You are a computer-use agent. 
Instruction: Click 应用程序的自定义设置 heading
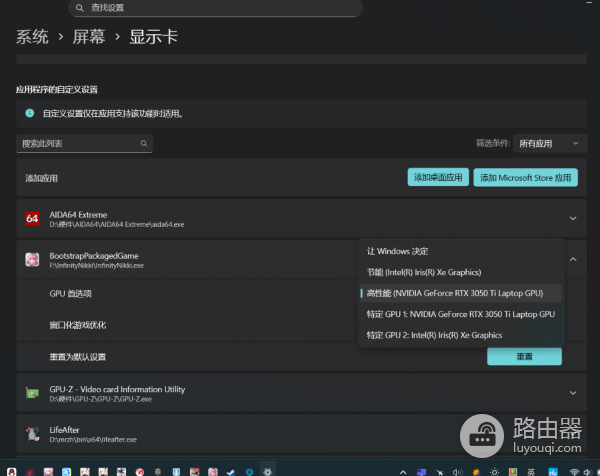[x=57, y=90]
